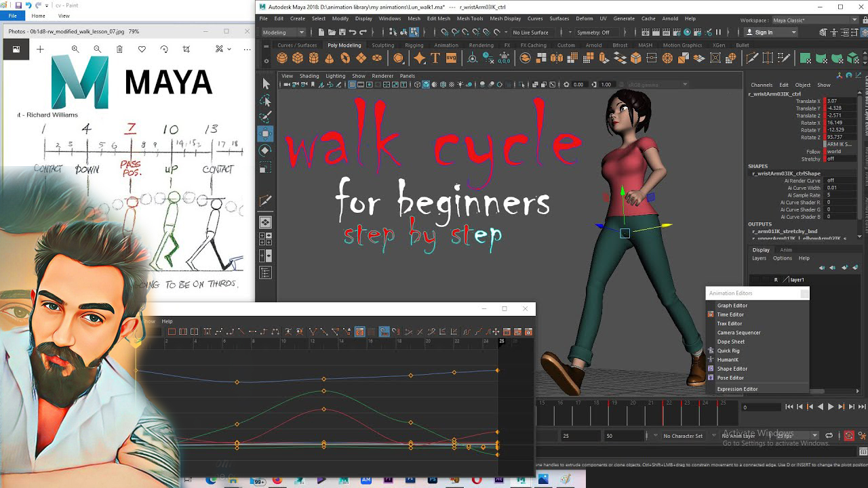Image resolution: width=868 pixels, height=488 pixels.
Task: Click the polygon sphere shelf icon
Action: (x=281, y=58)
